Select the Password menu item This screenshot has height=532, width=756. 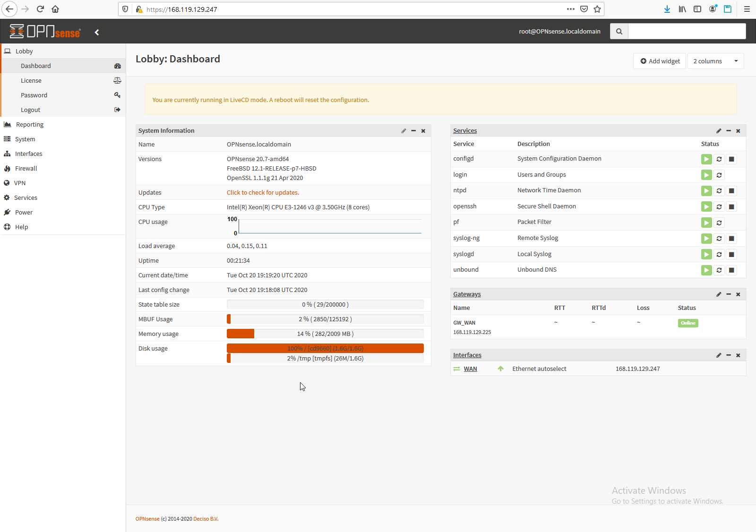click(34, 95)
